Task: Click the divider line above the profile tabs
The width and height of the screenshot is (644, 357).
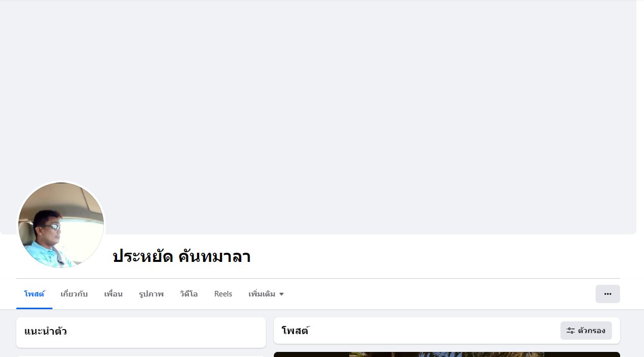Action: tap(318, 278)
